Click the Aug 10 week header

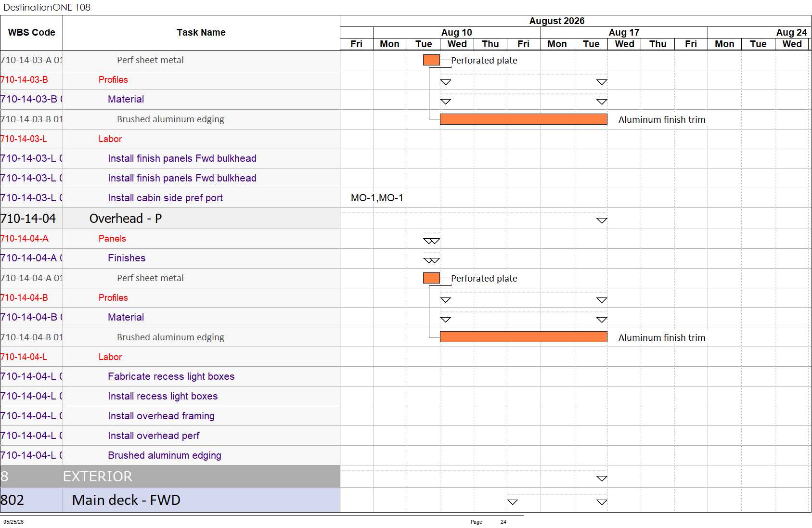coord(457,32)
